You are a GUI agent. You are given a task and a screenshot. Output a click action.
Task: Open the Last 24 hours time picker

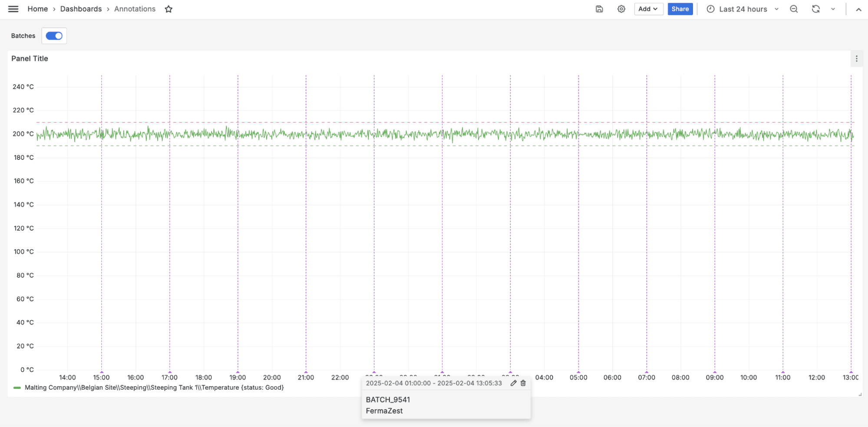tap(743, 9)
